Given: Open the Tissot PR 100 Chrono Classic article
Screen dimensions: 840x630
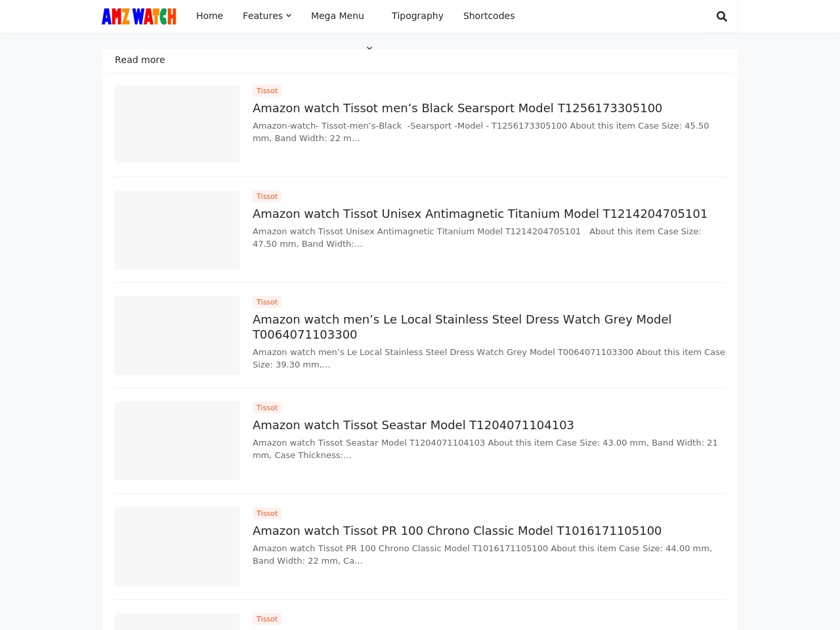Looking at the screenshot, I should click(x=457, y=531).
